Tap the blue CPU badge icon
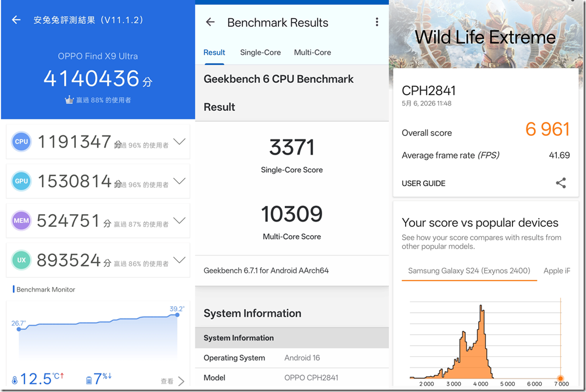This screenshot has height=392, width=586. [21, 142]
